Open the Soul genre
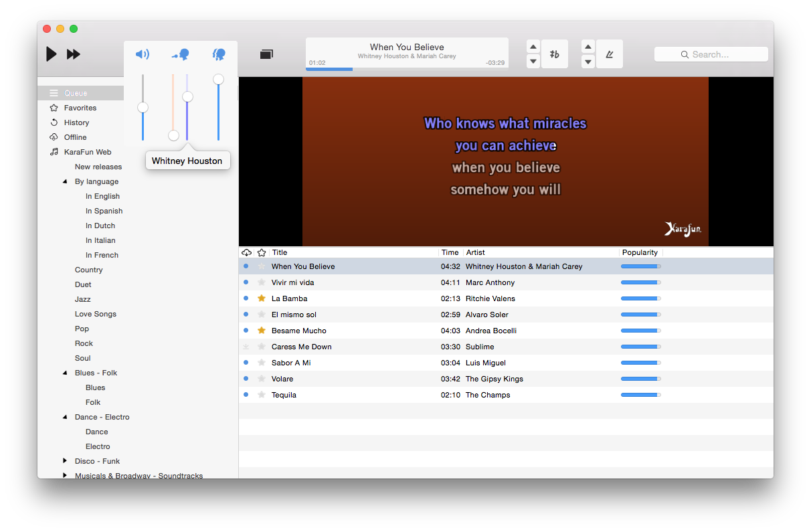 (x=82, y=358)
